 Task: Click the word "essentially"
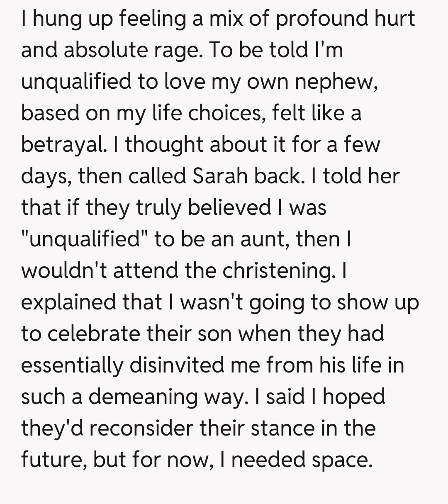[x=72, y=365]
